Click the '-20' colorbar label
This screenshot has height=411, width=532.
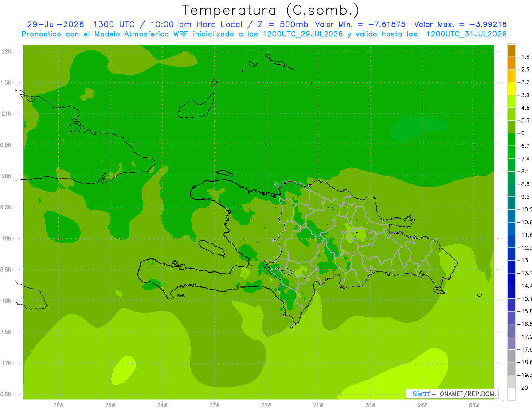523,388
